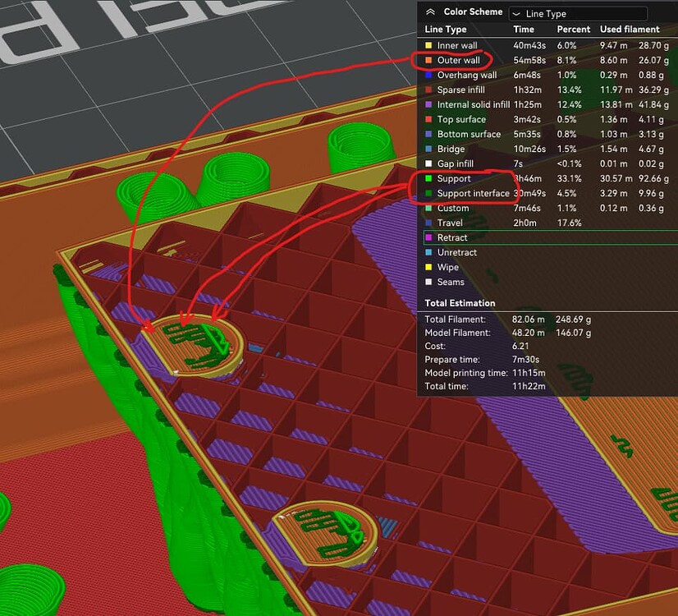678x616 pixels.
Task: Toggle Overhang wall line visibility
Action: pyautogui.click(x=466, y=75)
